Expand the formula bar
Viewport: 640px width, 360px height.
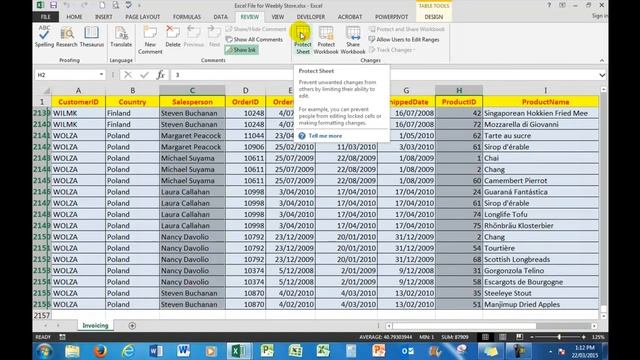[602, 75]
